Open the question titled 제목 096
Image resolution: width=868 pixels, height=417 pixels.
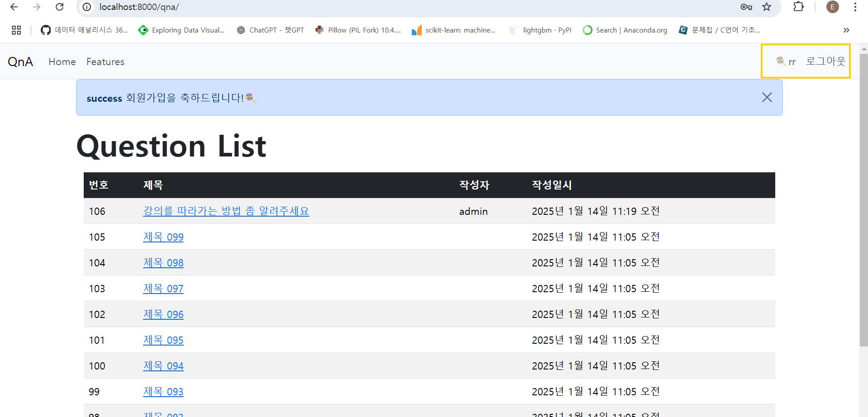click(x=163, y=314)
